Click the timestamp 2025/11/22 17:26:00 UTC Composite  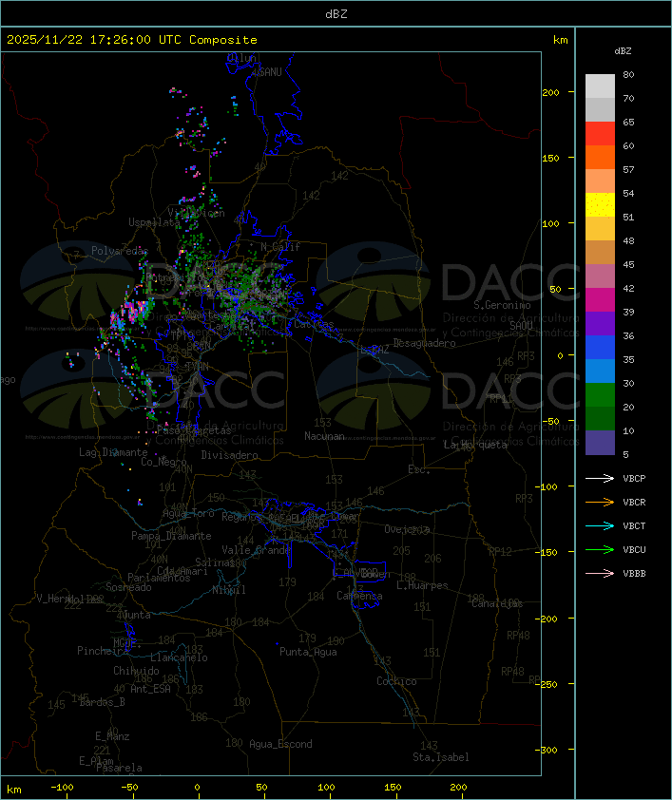132,40
